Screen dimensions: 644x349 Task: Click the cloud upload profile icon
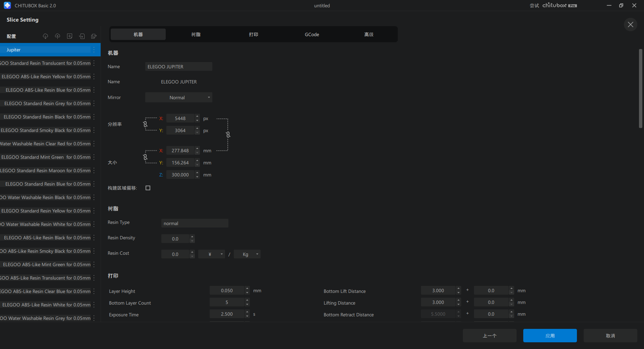[58, 36]
